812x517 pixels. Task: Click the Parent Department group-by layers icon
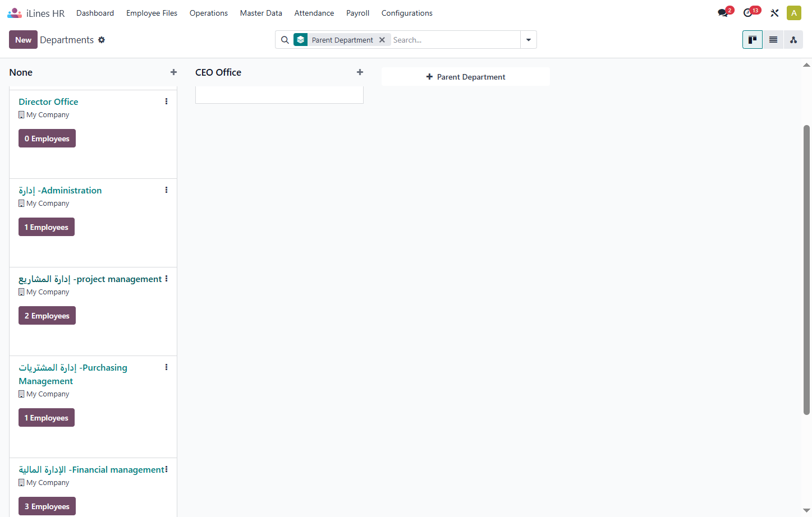point(301,40)
